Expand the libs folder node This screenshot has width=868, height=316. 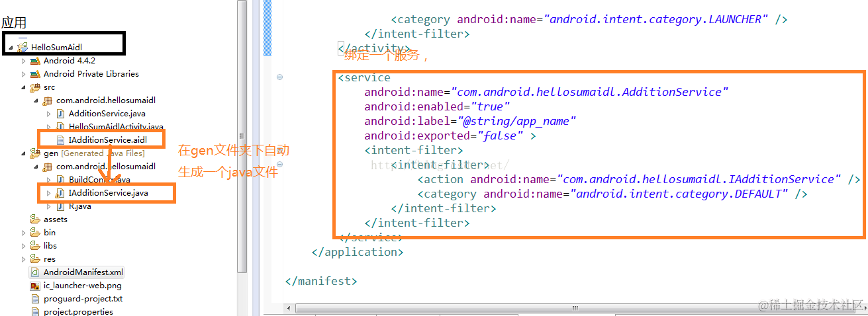(x=23, y=246)
